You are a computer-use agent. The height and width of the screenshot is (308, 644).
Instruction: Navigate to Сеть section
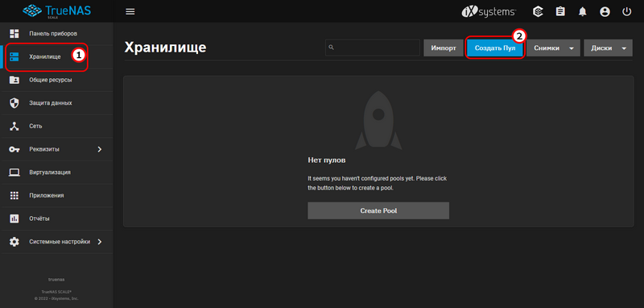(56, 126)
